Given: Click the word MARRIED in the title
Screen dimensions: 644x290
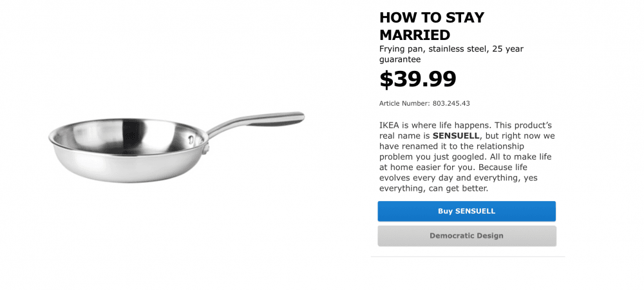Looking at the screenshot, I should (415, 34).
